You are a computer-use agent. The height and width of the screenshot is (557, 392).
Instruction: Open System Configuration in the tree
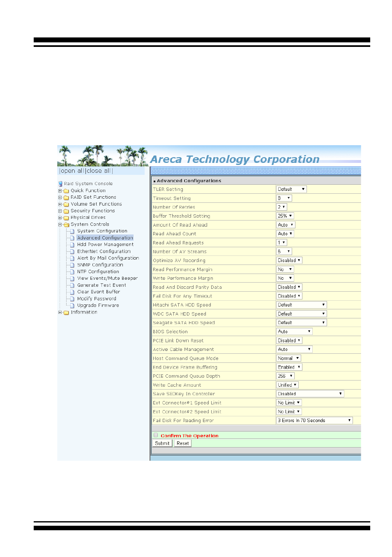pos(102,231)
